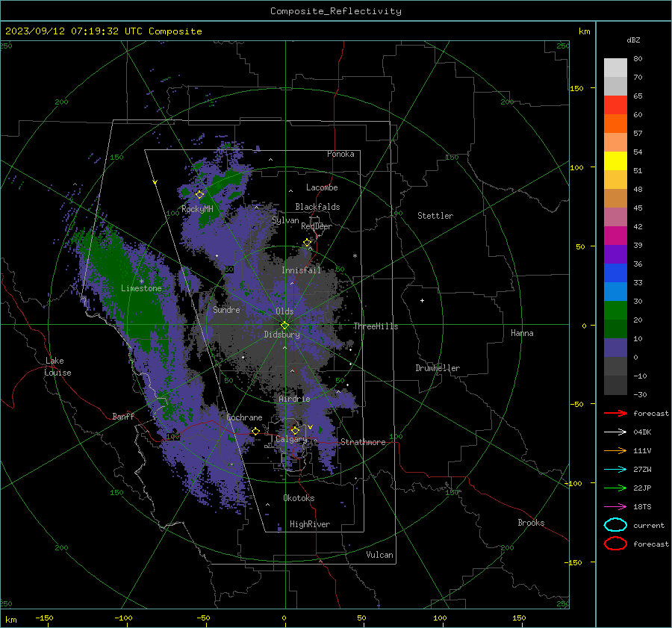Click the yellow diamond marker beside Cochrane
The height and width of the screenshot is (628, 672).
(255, 432)
